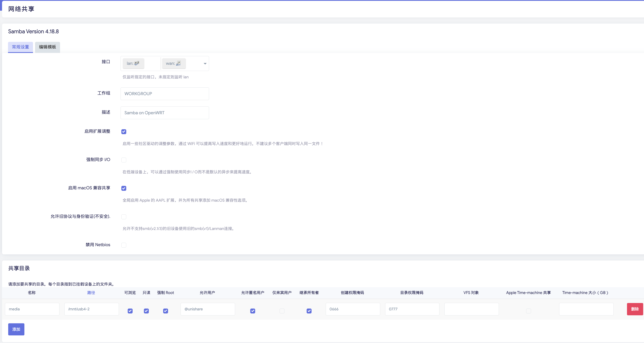Enable 仅来宾用户 checkbox for media

pos(282,311)
